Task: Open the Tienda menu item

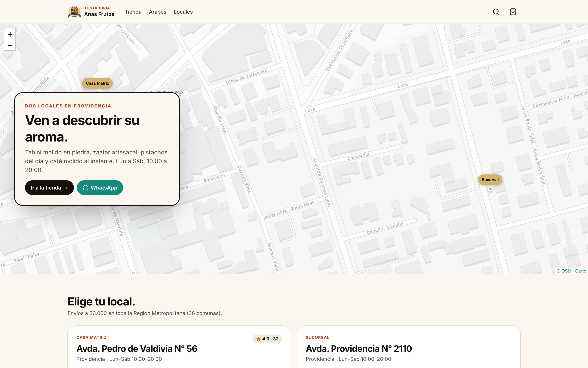Action: (x=133, y=12)
